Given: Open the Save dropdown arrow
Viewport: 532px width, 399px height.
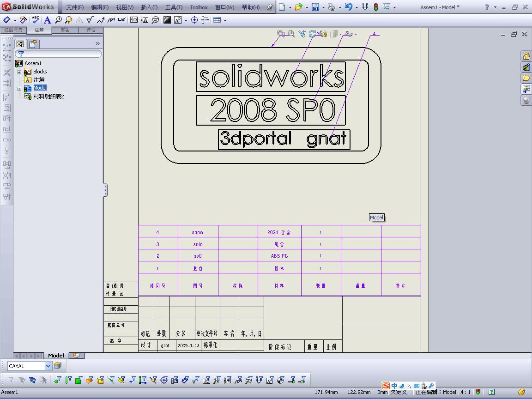Looking at the screenshot, I should [323, 7].
